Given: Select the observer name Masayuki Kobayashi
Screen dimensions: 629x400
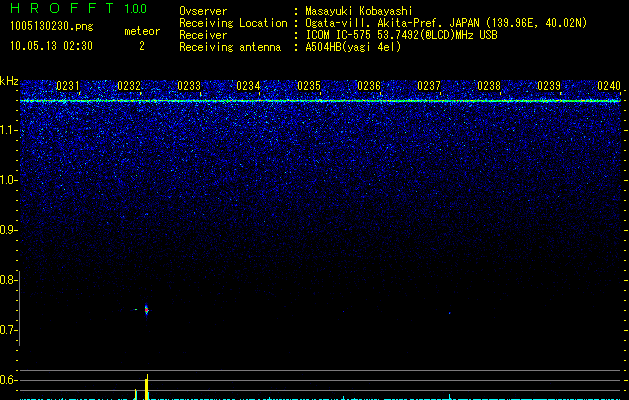Looking at the screenshot, I should pos(359,11).
